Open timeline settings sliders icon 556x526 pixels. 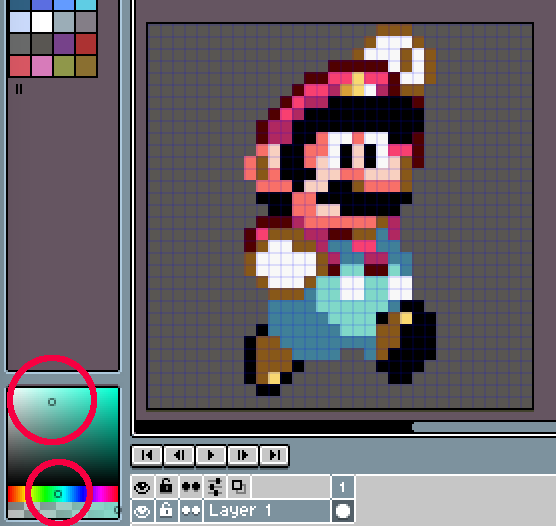click(215, 487)
